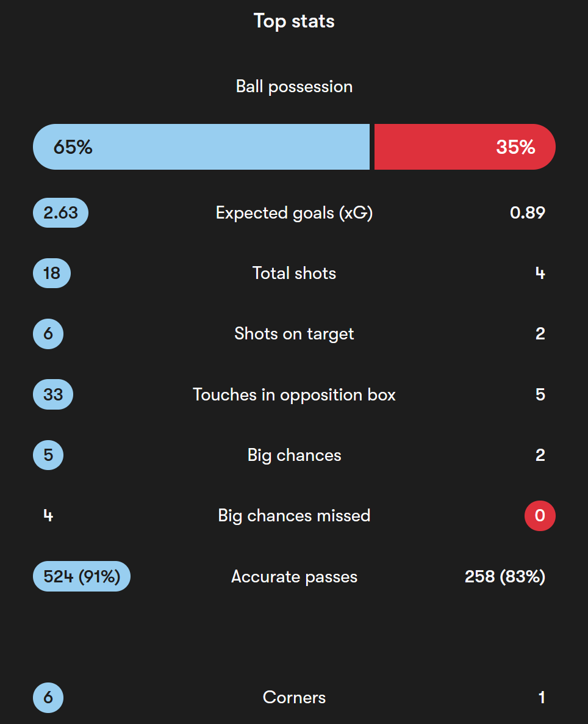Select the Ball possession label
Image resolution: width=588 pixels, height=724 pixels.
[x=294, y=87]
